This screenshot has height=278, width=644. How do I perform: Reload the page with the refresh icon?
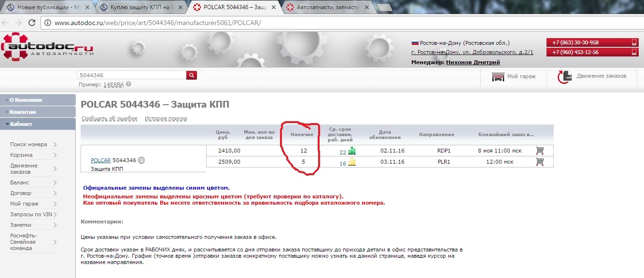coord(32,23)
